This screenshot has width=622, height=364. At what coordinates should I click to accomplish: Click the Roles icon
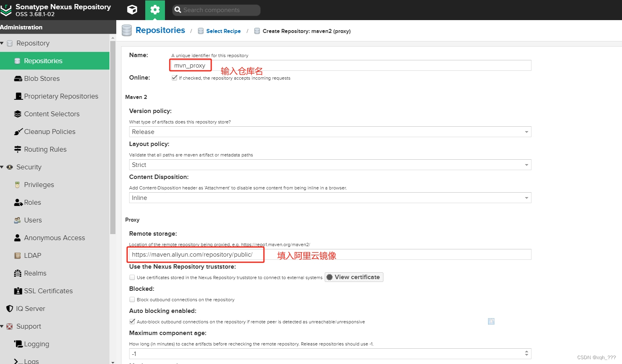[x=18, y=202]
